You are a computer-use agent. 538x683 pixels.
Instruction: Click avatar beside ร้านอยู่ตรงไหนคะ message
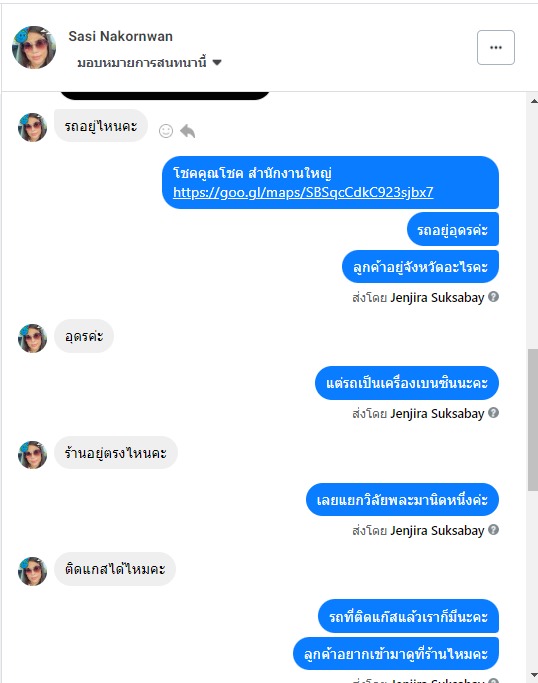point(32,455)
